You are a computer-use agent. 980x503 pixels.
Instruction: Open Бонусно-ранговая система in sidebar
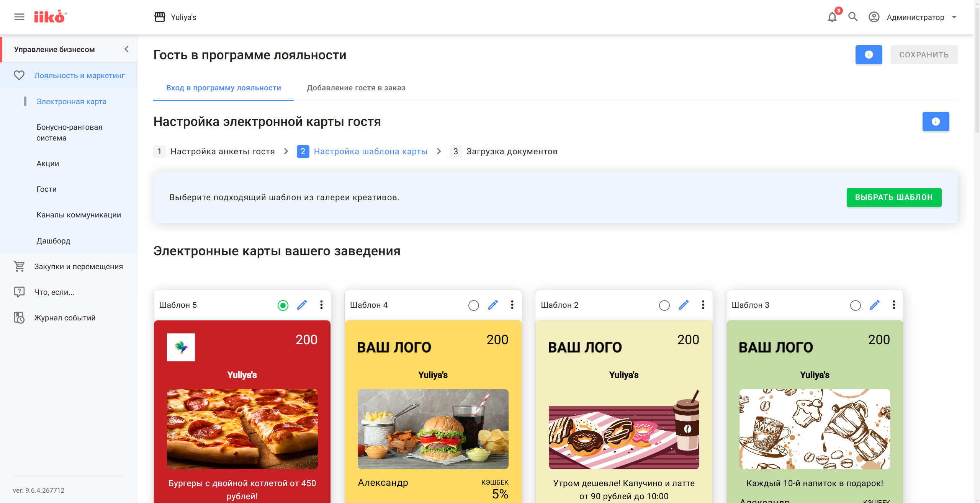pyautogui.click(x=69, y=132)
